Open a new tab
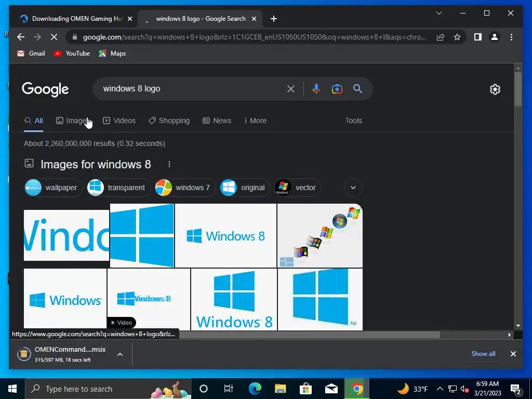The image size is (532, 399). [x=274, y=19]
